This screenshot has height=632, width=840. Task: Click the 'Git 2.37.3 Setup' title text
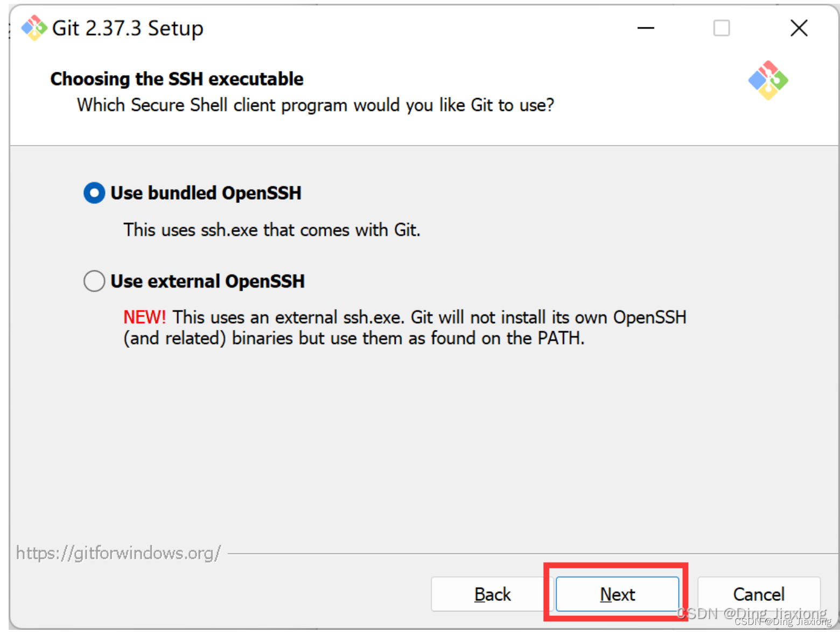coord(128,28)
